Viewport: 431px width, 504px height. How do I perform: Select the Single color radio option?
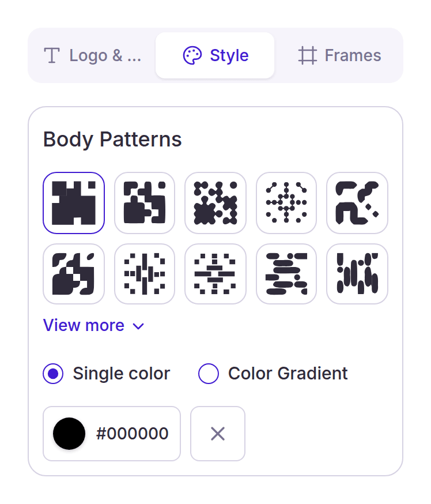tap(106, 374)
